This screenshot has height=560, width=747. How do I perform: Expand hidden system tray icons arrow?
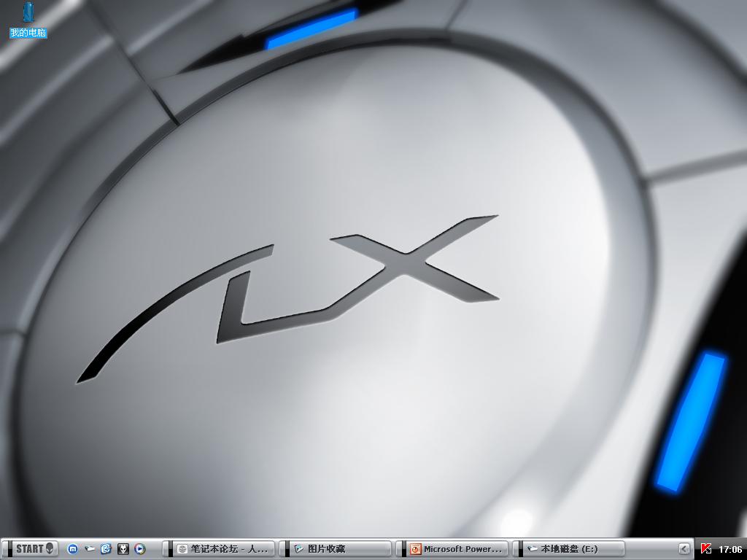pos(684,548)
